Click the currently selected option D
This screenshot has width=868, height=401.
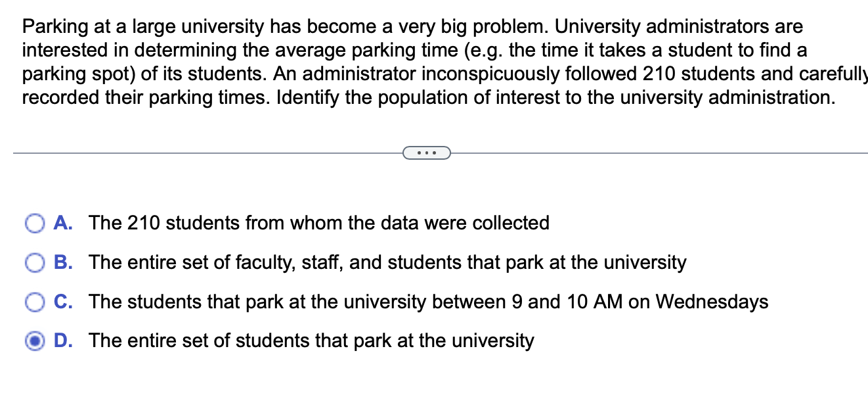point(34,341)
